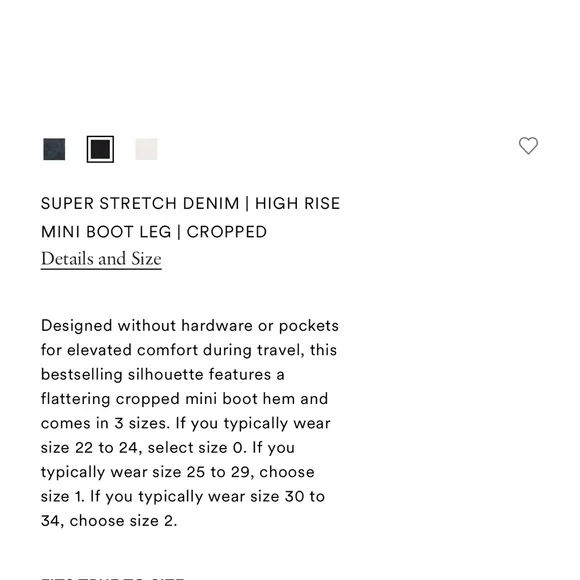Click the word 'HIGH RISE' in title
The width and height of the screenshot is (580, 580).
pyautogui.click(x=297, y=203)
